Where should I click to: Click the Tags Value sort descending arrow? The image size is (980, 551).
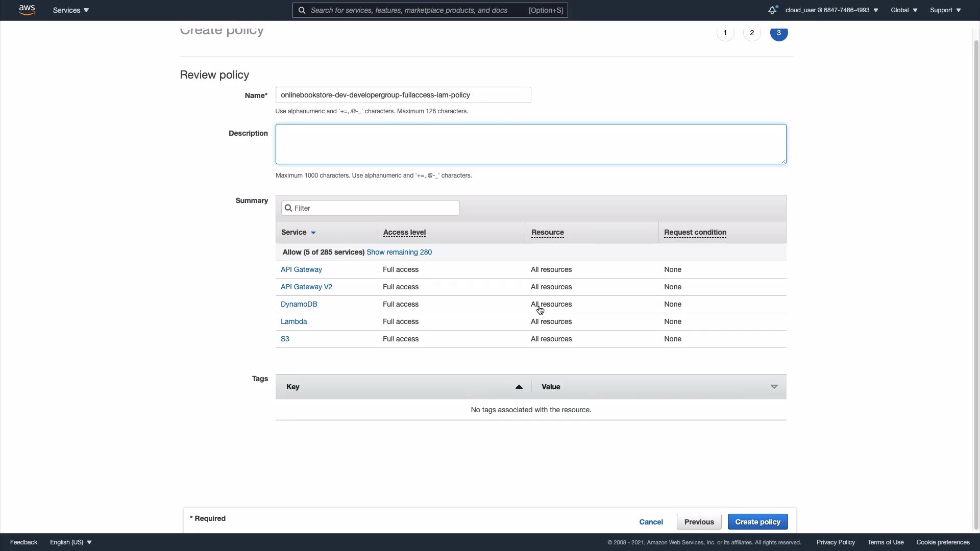coord(774,387)
